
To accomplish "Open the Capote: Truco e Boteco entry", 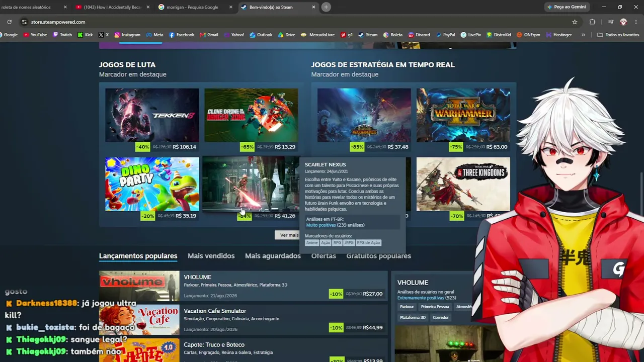I will point(244,350).
